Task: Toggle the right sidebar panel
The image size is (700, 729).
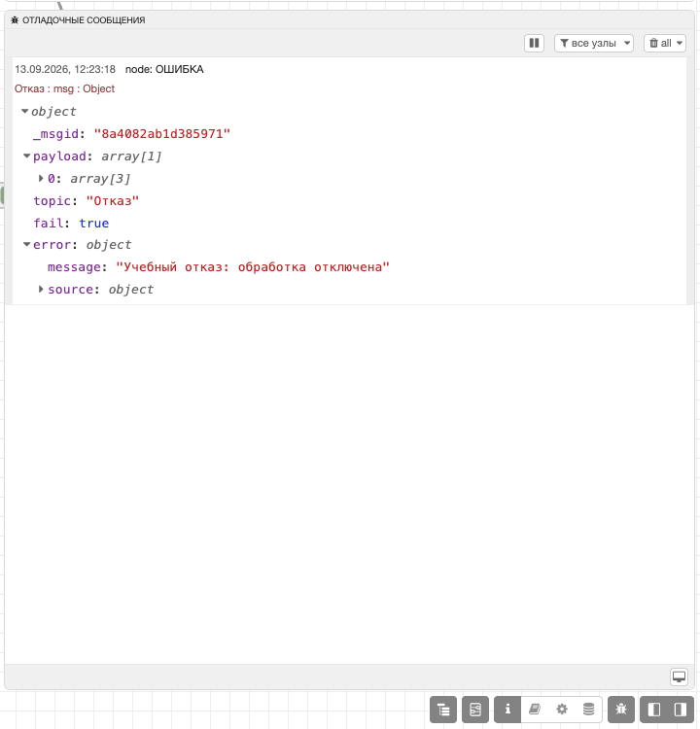Action: pyautogui.click(x=681, y=710)
